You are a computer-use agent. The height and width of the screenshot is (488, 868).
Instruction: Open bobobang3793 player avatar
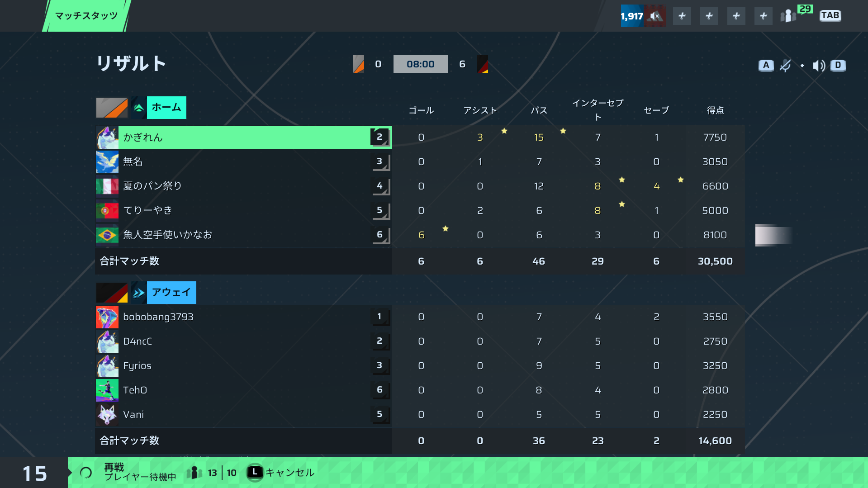click(x=107, y=317)
